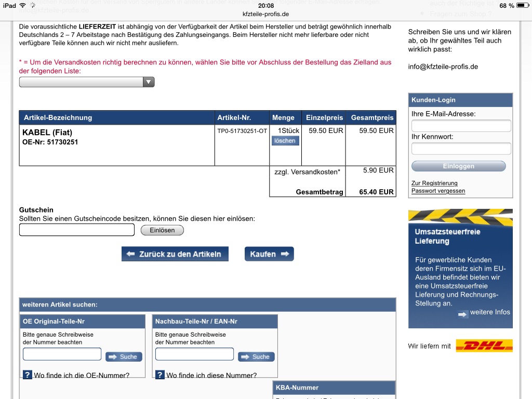Click question mark icon beside 'Wo finde ich diese Nummer?'
Viewport: 532px width, 399px height.
click(160, 375)
